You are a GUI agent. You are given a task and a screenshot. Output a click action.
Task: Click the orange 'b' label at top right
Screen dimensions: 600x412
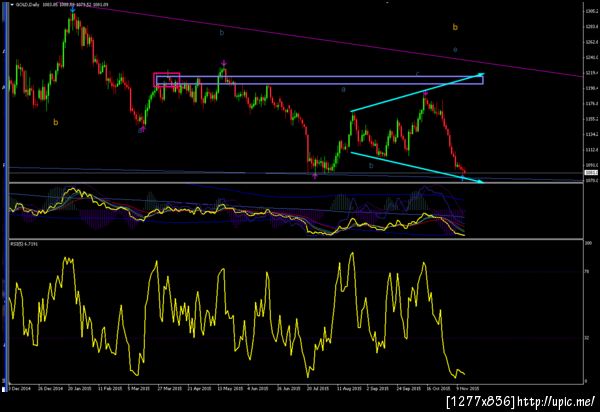[x=455, y=27]
